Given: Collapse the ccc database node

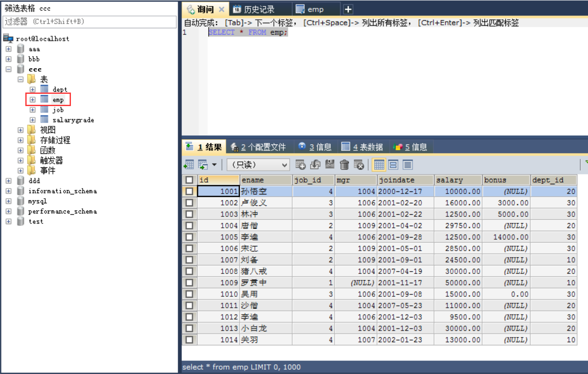Looking at the screenshot, I should coord(8,69).
